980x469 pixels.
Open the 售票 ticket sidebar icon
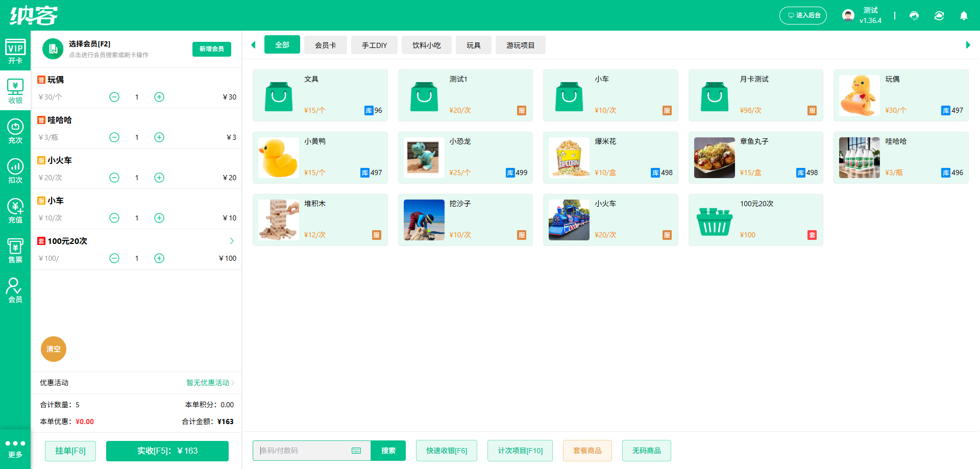click(15, 251)
